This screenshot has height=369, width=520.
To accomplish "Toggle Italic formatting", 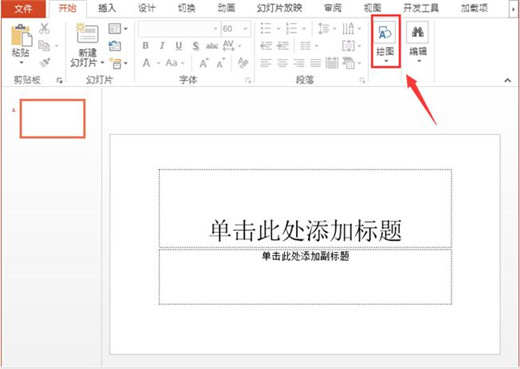I will [x=162, y=46].
